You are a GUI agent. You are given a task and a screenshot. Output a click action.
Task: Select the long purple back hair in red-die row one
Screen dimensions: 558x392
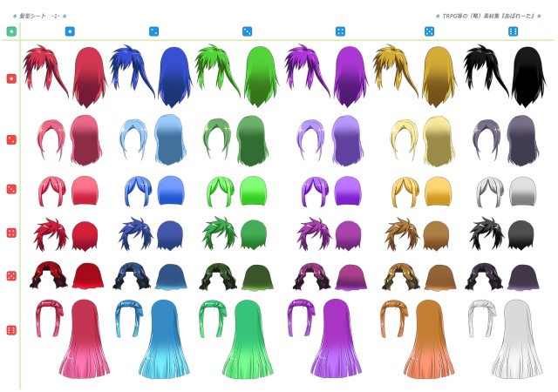(350, 77)
